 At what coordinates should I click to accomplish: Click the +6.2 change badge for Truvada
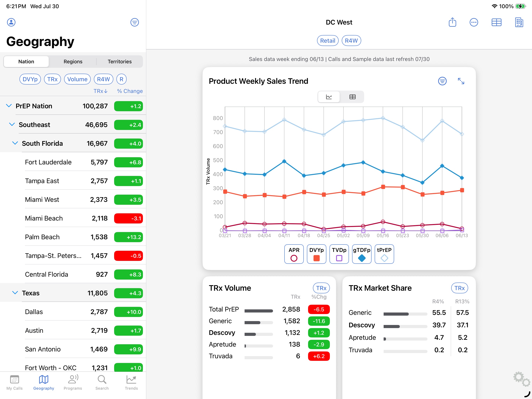[319, 356]
